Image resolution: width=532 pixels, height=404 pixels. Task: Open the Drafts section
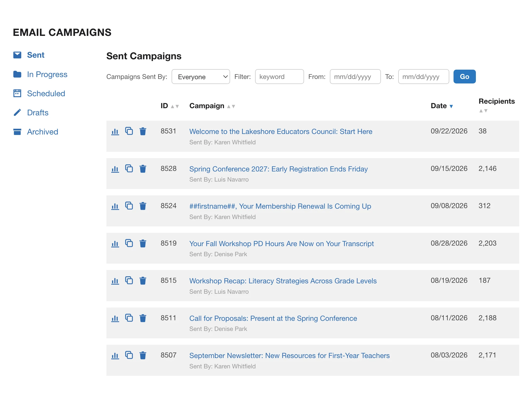[38, 113]
